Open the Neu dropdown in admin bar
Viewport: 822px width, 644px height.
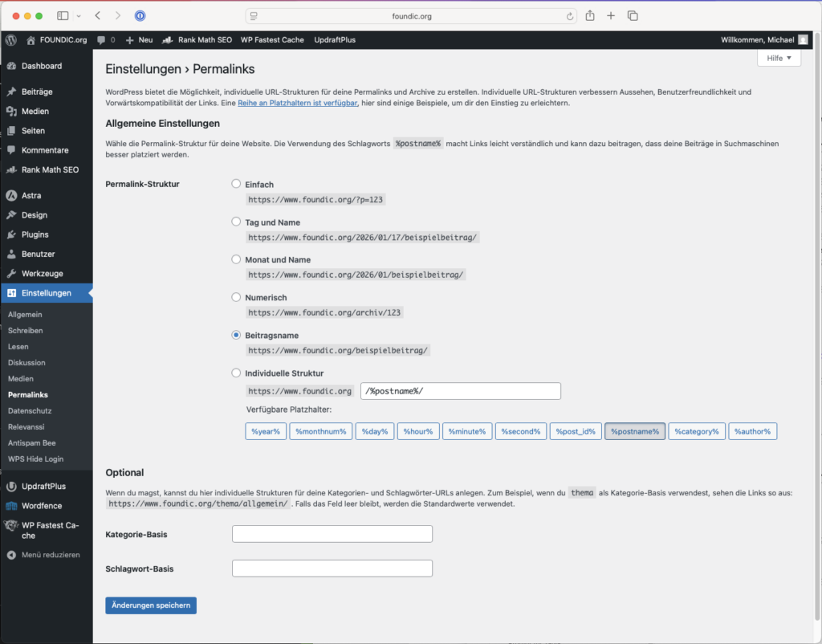(x=139, y=39)
